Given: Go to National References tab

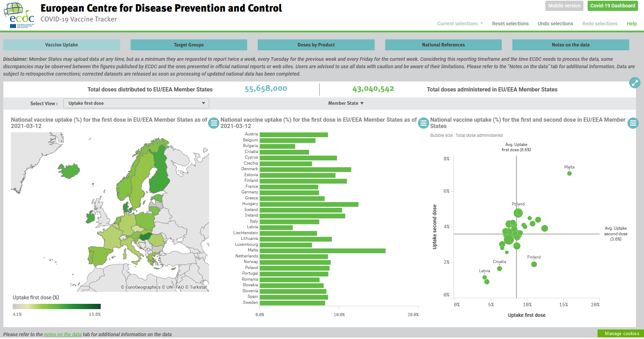Looking at the screenshot, I should tap(443, 45).
